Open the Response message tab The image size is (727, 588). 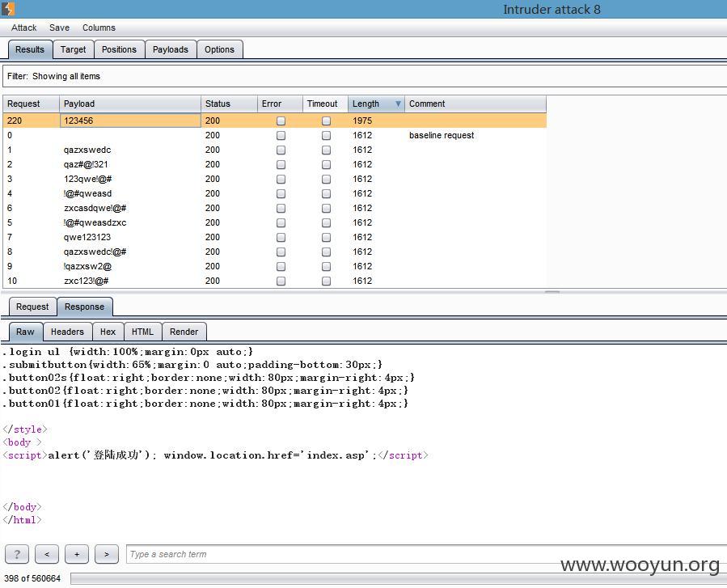84,307
